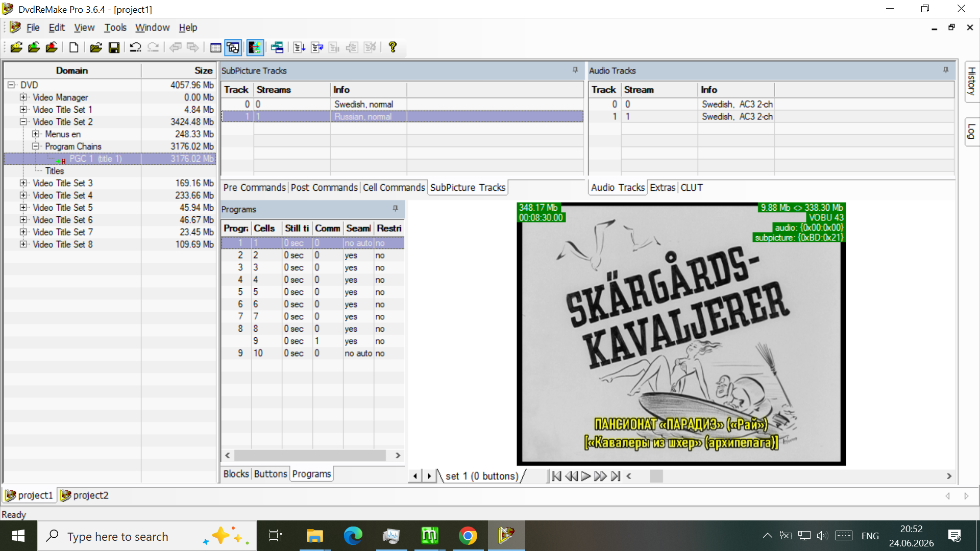The image size is (980, 551).
Task: Click the Undo arrow in toolbar
Action: pos(135,47)
